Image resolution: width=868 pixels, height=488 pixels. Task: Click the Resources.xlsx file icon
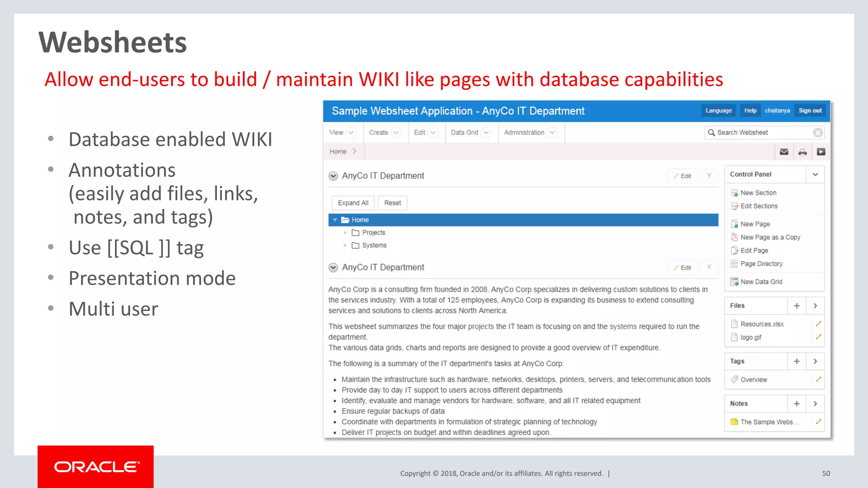point(734,324)
